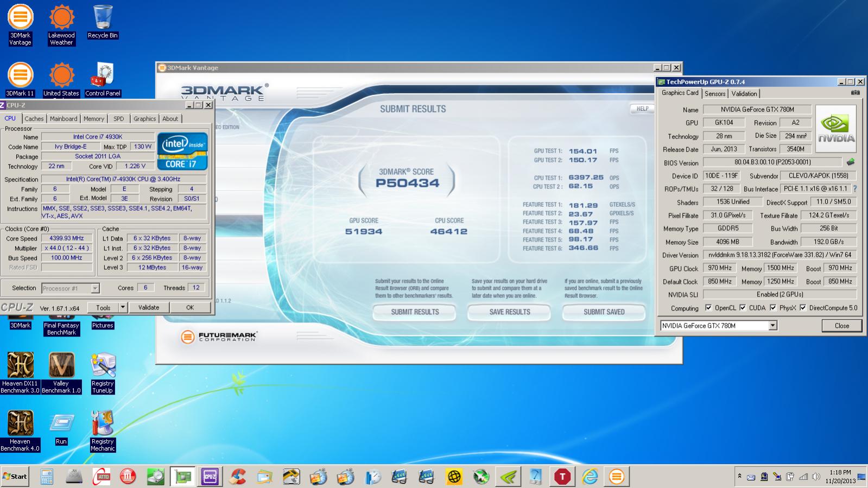The width and height of the screenshot is (868, 488).
Task: Open the Registry Mechanic desktop icon
Action: point(103,430)
